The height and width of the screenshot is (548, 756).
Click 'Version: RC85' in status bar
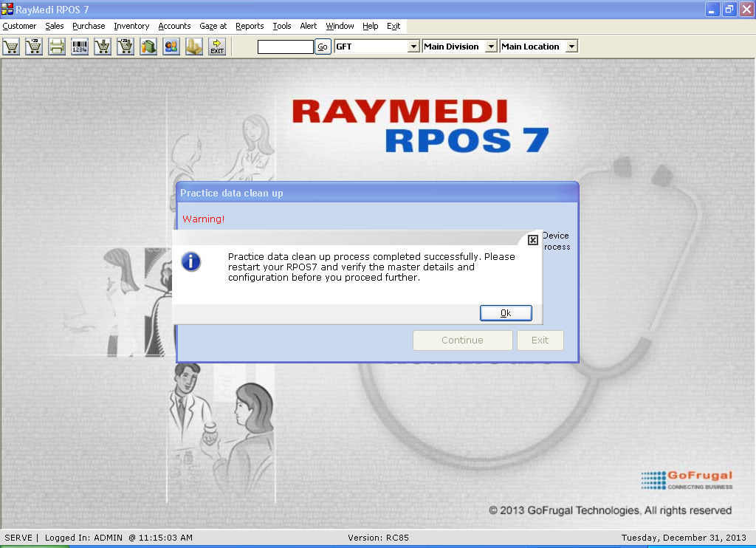pos(379,538)
